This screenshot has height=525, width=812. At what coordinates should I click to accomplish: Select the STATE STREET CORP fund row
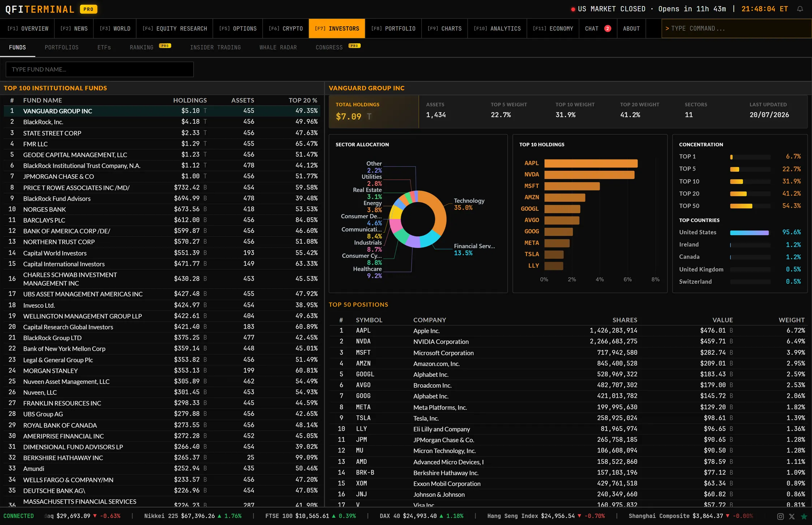162,133
